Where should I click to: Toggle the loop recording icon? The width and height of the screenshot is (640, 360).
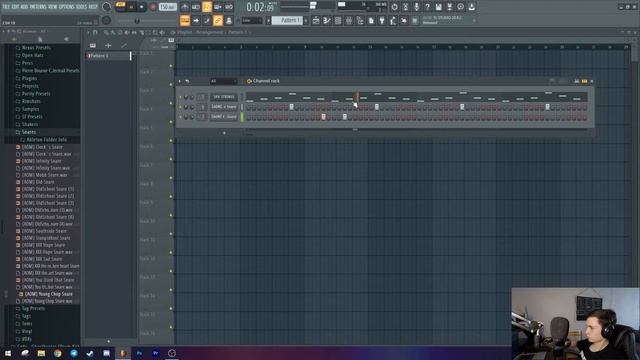click(229, 7)
